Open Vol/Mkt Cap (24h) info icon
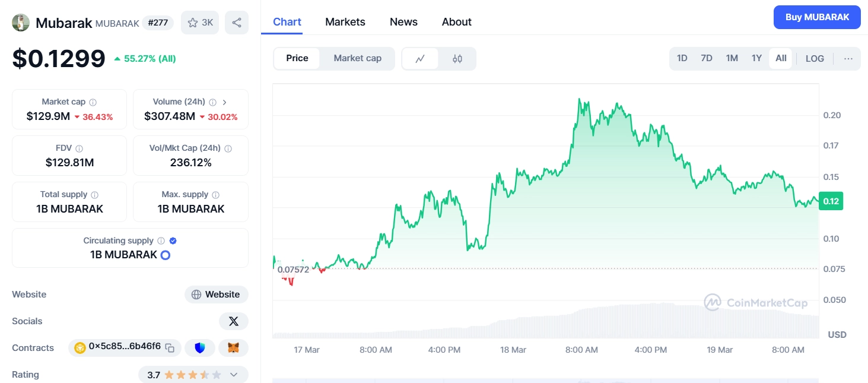Viewport: 868px width, 383px height. coord(228,148)
